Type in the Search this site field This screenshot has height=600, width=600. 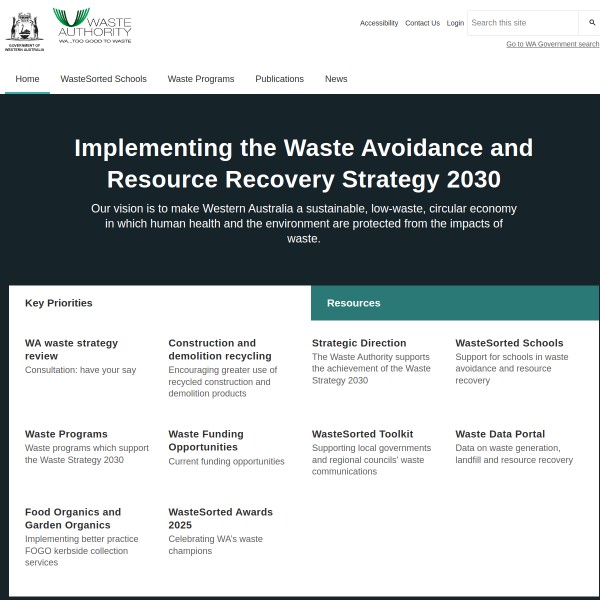click(x=522, y=23)
